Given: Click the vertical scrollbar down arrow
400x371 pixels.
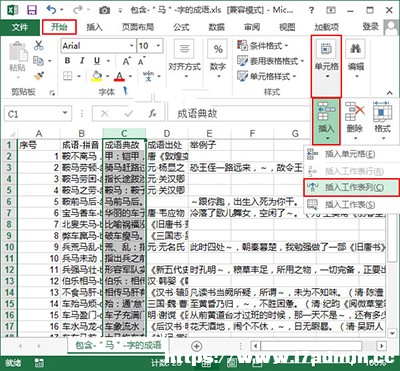Looking at the screenshot, I should pyautogui.click(x=392, y=334).
